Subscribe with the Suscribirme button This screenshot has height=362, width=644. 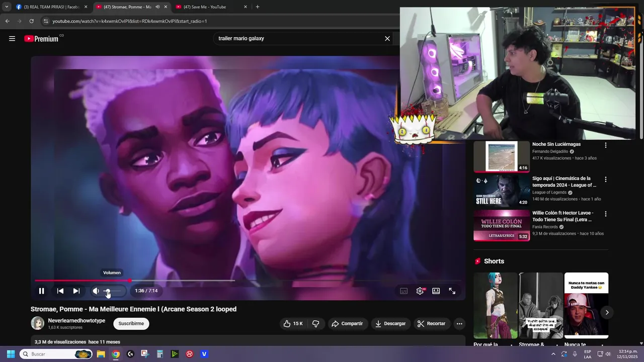pyautogui.click(x=131, y=324)
